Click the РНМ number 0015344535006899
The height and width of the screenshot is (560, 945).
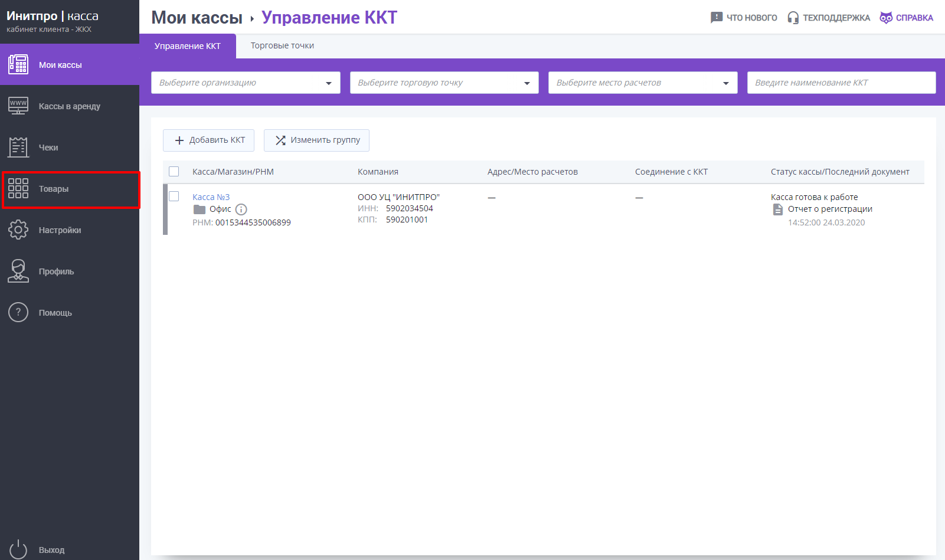253,222
